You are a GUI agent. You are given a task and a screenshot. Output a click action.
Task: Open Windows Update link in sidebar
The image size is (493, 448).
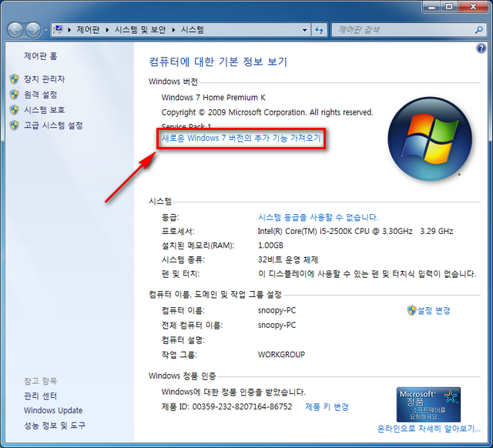pos(53,410)
